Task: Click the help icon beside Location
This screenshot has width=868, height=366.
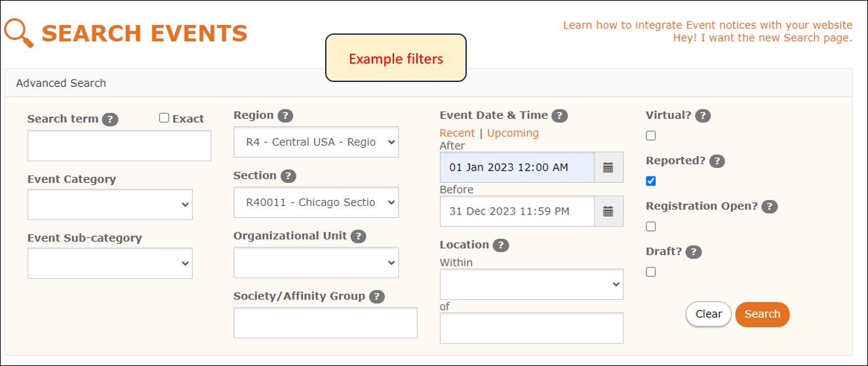Action: coord(500,245)
